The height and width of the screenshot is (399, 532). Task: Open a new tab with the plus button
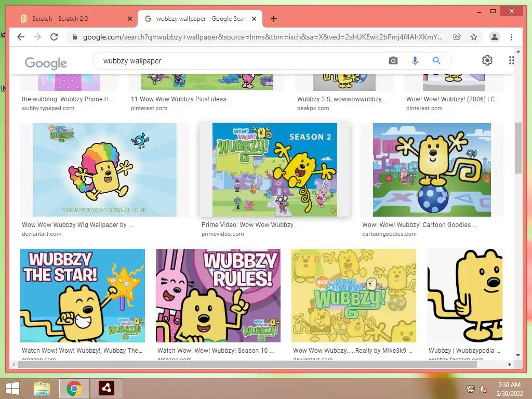tap(274, 19)
